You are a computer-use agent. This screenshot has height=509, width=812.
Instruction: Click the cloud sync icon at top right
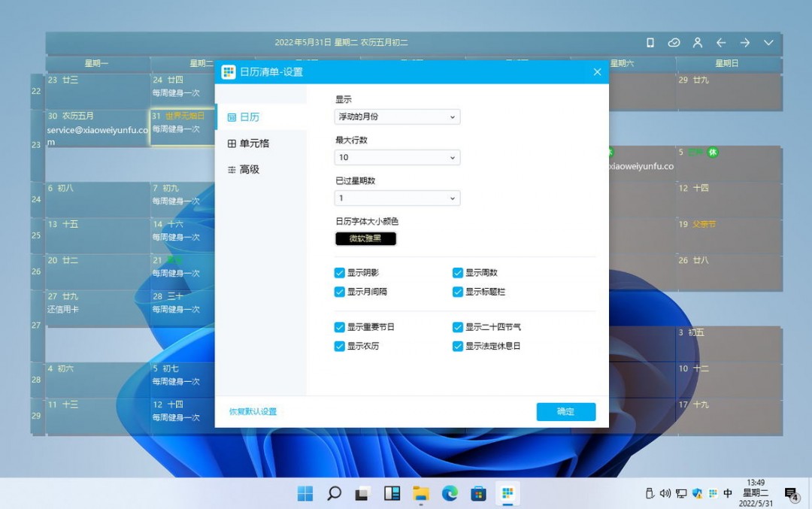coord(674,43)
